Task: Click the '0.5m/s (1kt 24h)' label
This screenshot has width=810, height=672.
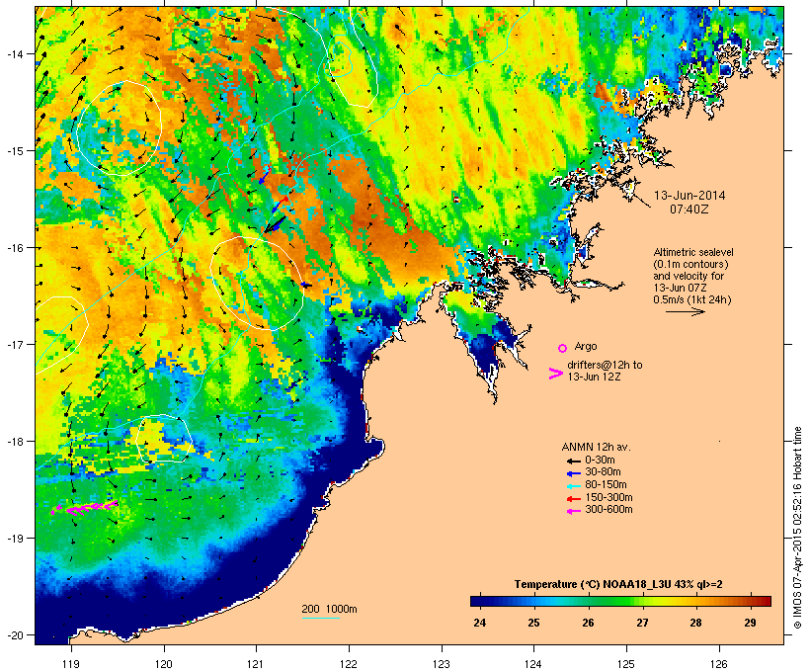Action: coord(692,299)
